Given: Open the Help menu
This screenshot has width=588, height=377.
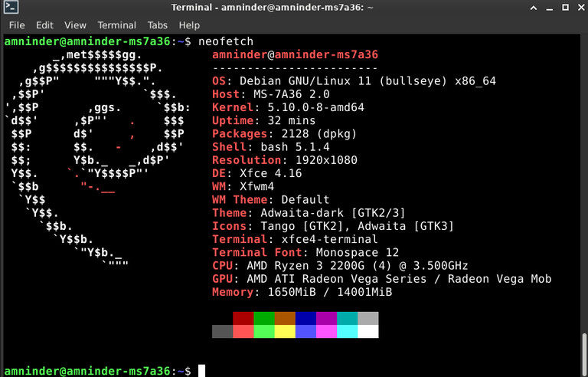Looking at the screenshot, I should pyautogui.click(x=189, y=25).
